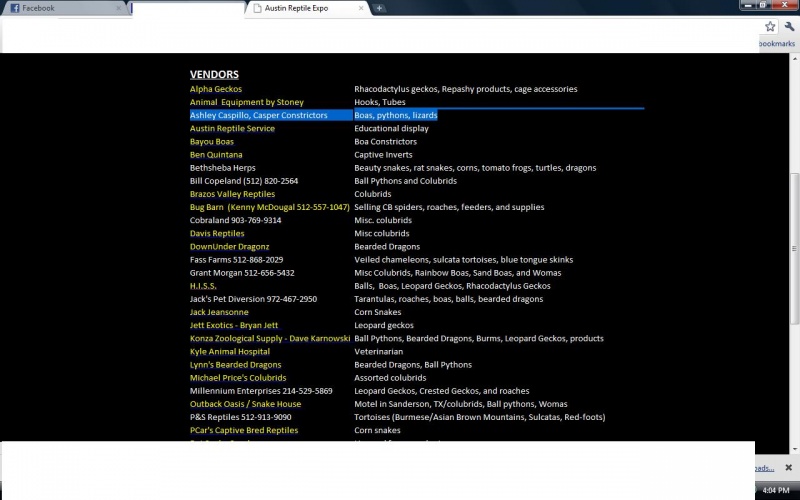Screen dimensions: 800x500
Task: Open the DownUnder Dragonz link
Action: point(229,246)
